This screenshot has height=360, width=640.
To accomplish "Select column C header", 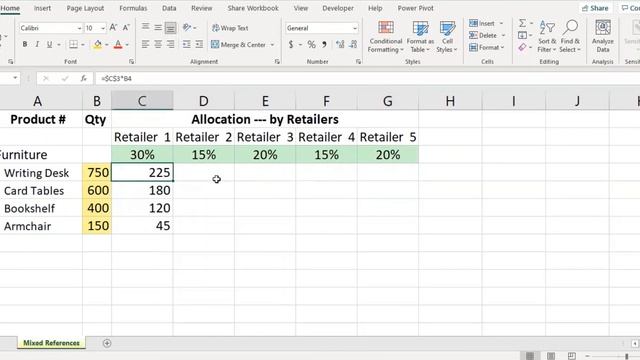I will click(142, 101).
